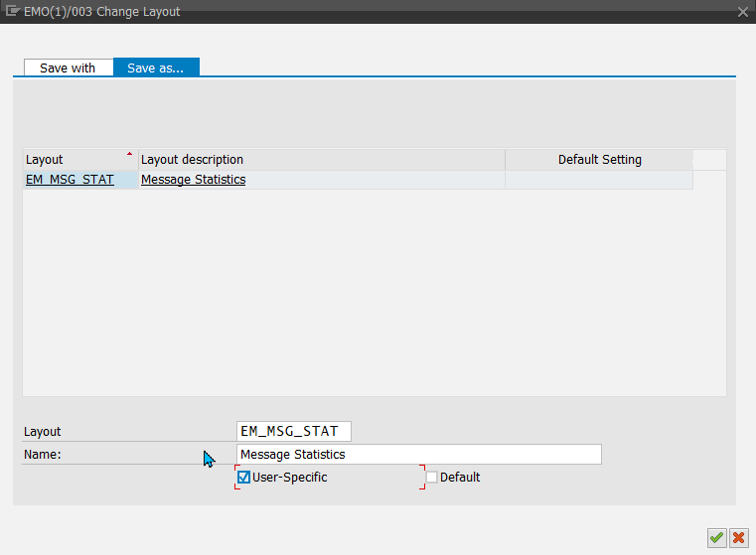This screenshot has width=756, height=555.
Task: Focus the Name field Message Statistics
Action: click(x=419, y=455)
